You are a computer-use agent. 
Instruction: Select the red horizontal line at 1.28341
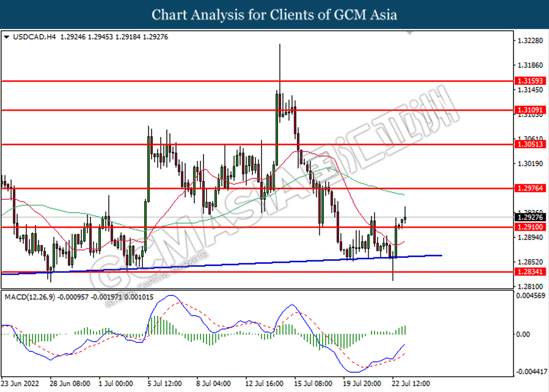257,272
